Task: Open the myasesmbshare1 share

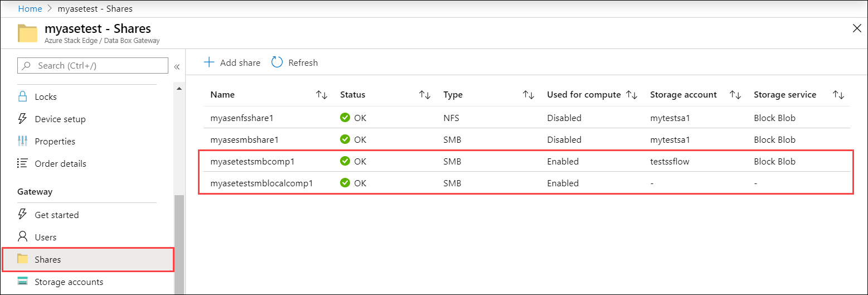Action: 244,139
